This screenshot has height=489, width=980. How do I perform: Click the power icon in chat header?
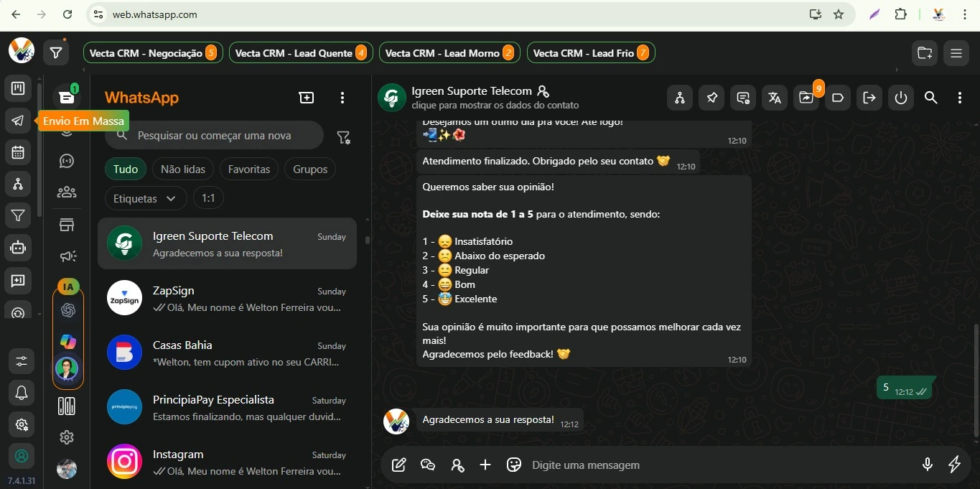pyautogui.click(x=901, y=98)
